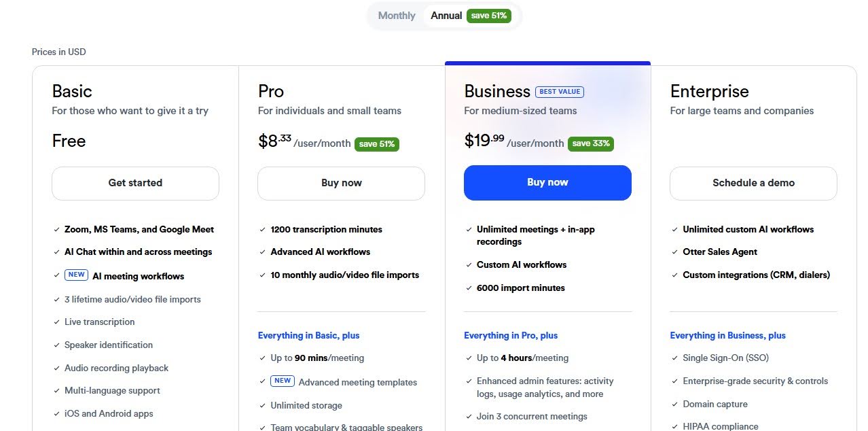Click Everything in Basic, plus heading

[x=308, y=335]
